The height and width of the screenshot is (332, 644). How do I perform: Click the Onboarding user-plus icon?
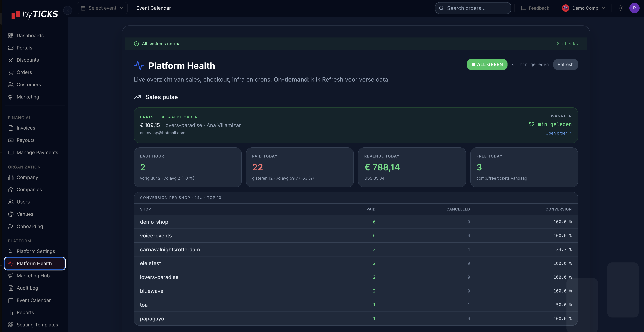coord(11,226)
